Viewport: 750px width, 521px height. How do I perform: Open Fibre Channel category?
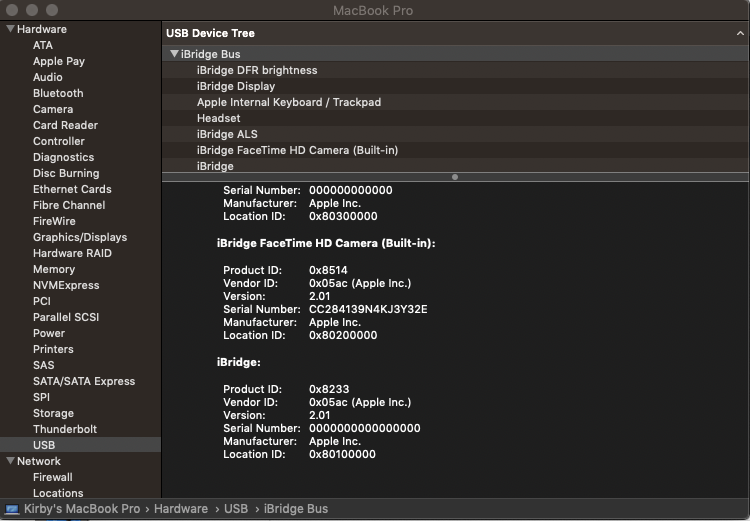(x=69, y=205)
